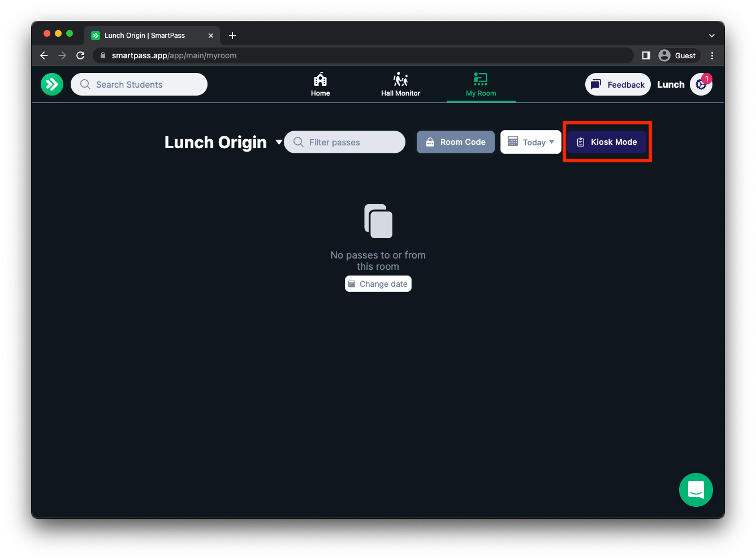
Task: Expand the tab search chevron
Action: pos(711,36)
